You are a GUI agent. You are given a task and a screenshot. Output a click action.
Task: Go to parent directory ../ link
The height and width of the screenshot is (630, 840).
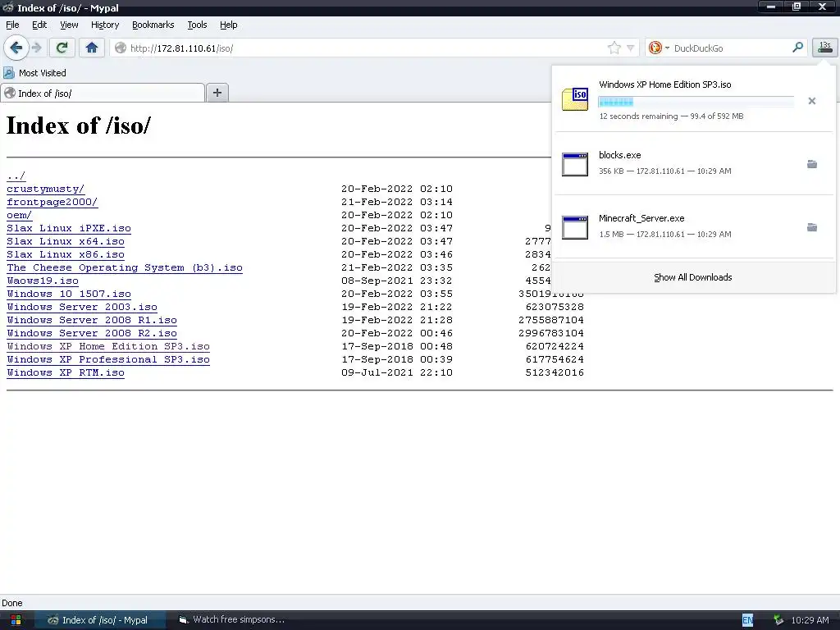(x=16, y=176)
